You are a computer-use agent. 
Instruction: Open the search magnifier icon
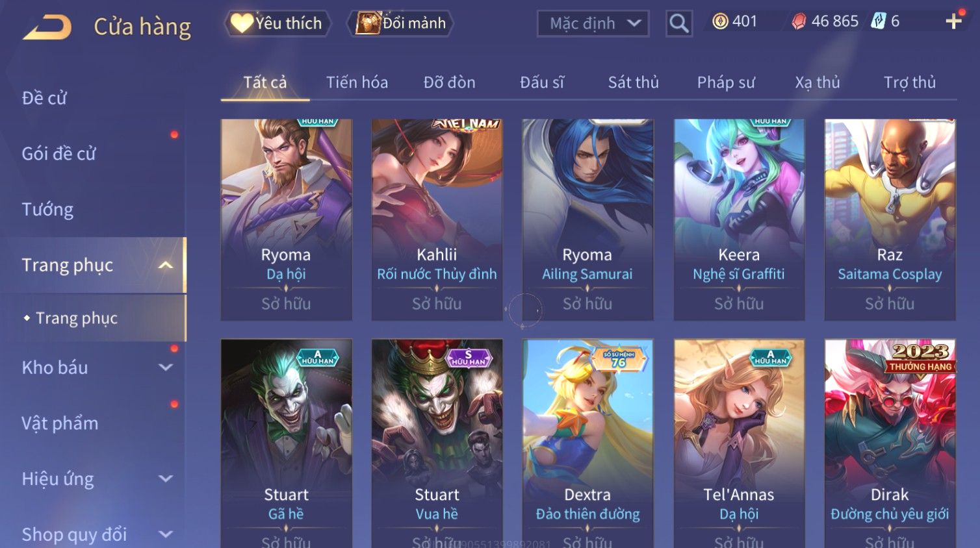coord(679,23)
